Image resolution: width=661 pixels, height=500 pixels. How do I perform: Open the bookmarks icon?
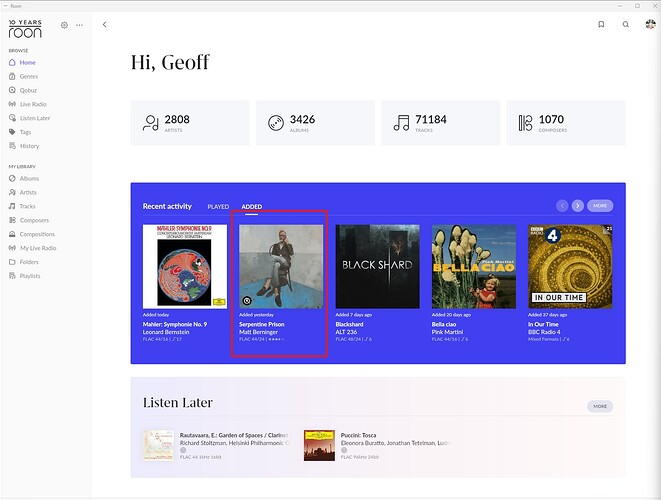tap(601, 24)
